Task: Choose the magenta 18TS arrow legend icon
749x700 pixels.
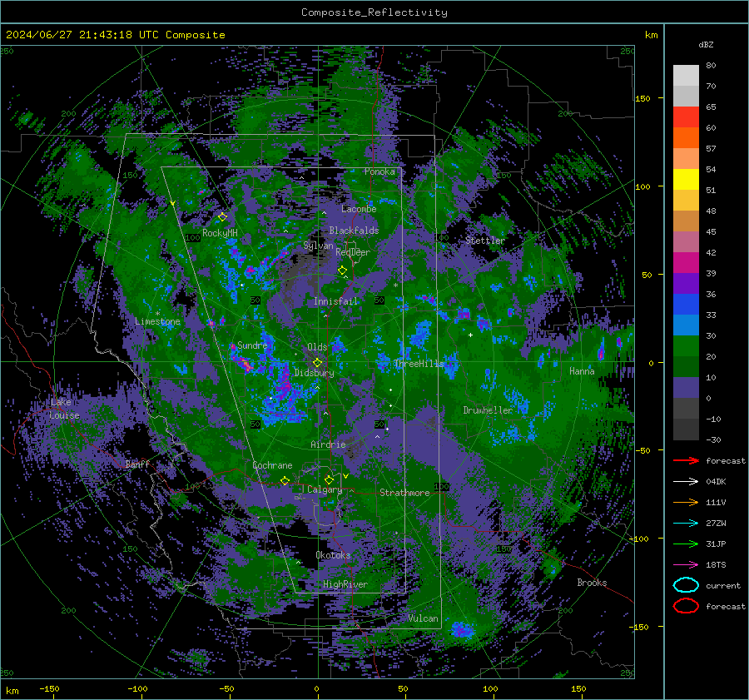Action: pos(686,564)
